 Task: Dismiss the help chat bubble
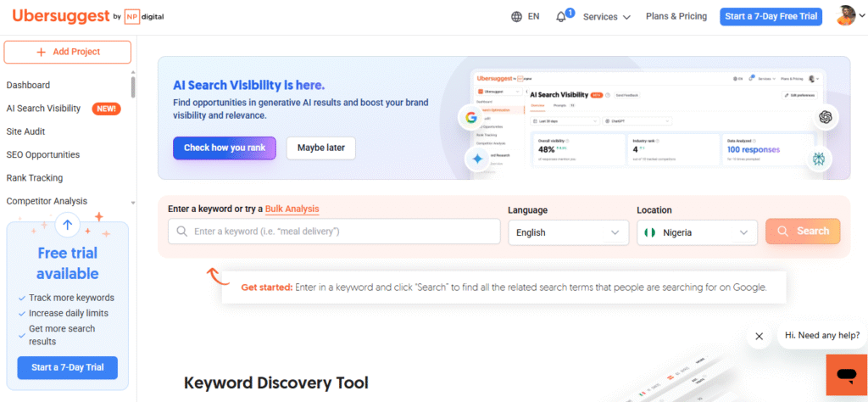pos(759,336)
